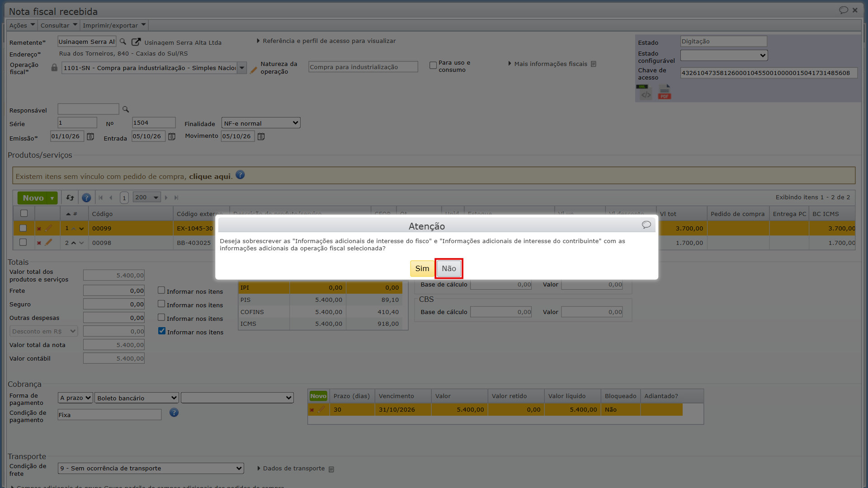Select the checkbox for item row 00098

pyautogui.click(x=23, y=243)
